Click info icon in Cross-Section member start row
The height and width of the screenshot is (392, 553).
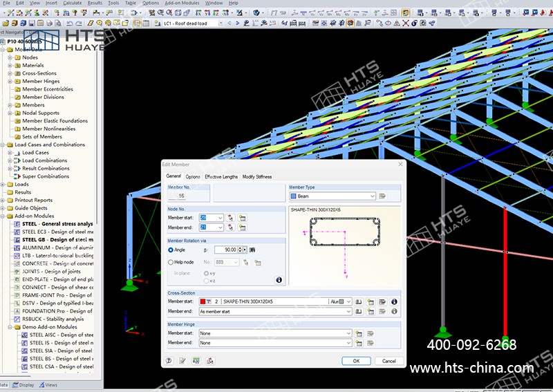point(394,302)
